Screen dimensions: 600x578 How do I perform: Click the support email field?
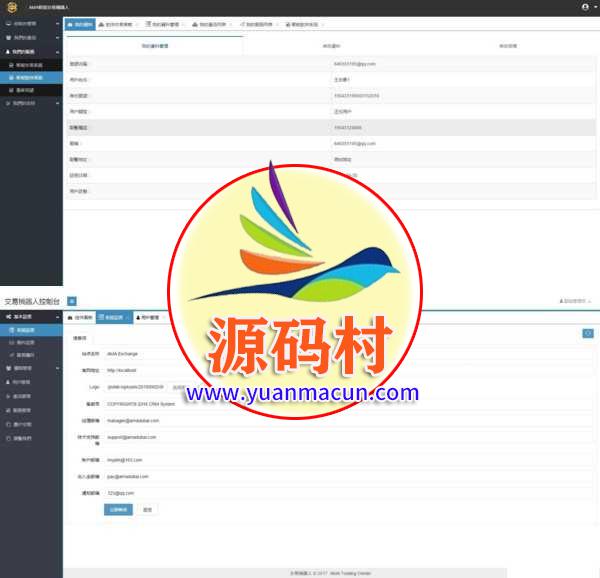pyautogui.click(x=348, y=437)
